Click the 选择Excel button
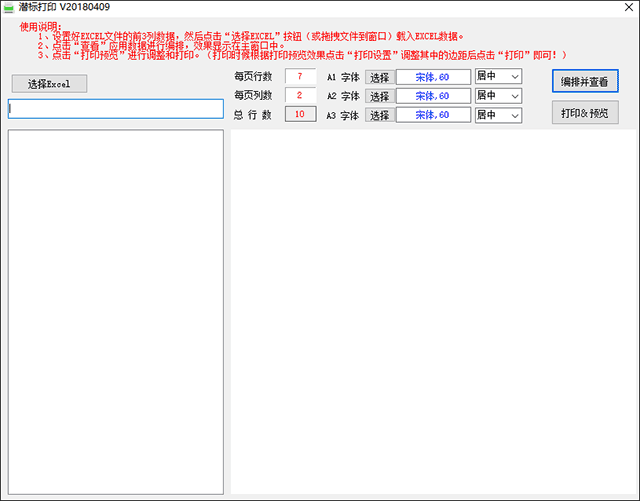Viewport: 640px width, 501px height. 49,84
